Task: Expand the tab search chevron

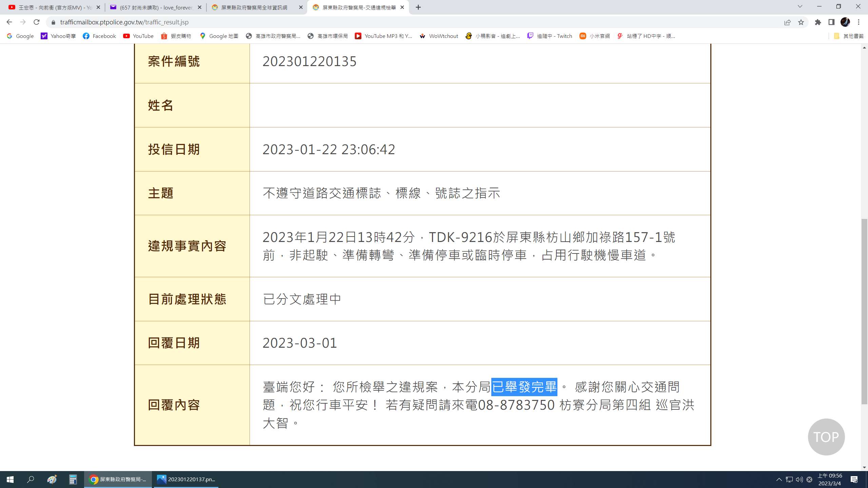Action: tap(800, 6)
